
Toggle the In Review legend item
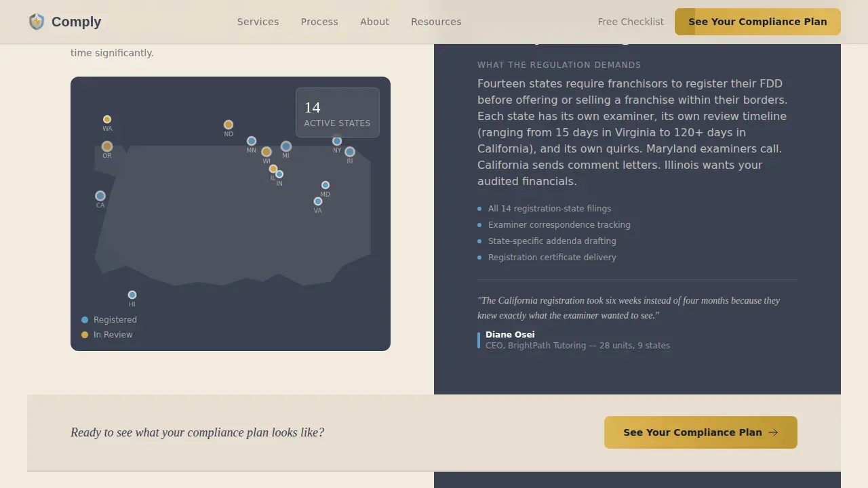107,335
